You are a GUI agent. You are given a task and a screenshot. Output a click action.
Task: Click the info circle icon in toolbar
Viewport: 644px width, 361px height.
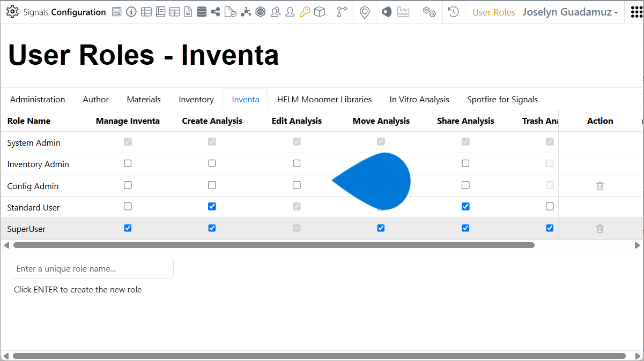coord(131,12)
